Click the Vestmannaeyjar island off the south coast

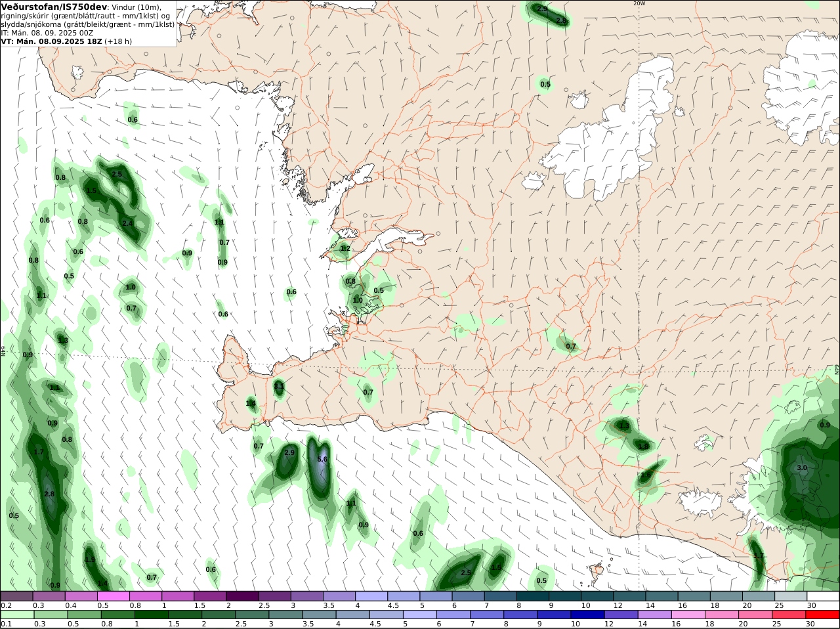(596, 572)
